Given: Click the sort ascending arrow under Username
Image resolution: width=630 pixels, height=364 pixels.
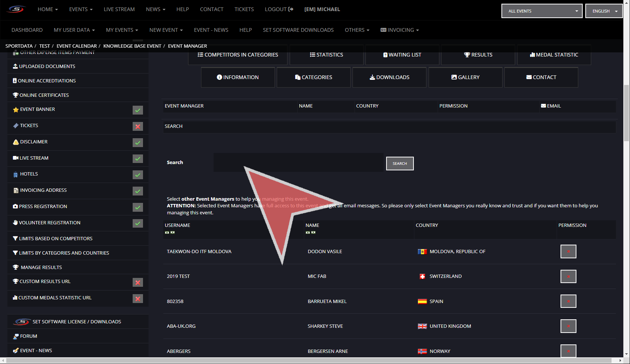Looking at the screenshot, I should (167, 232).
